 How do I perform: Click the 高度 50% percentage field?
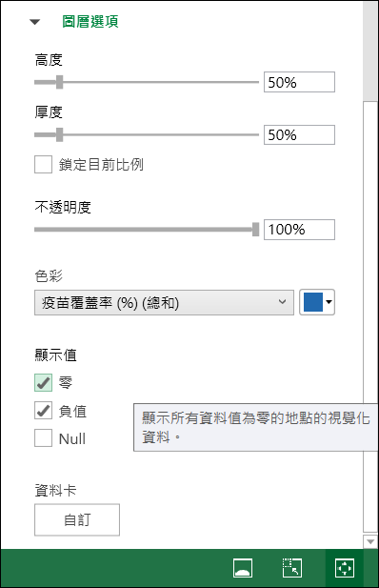299,82
